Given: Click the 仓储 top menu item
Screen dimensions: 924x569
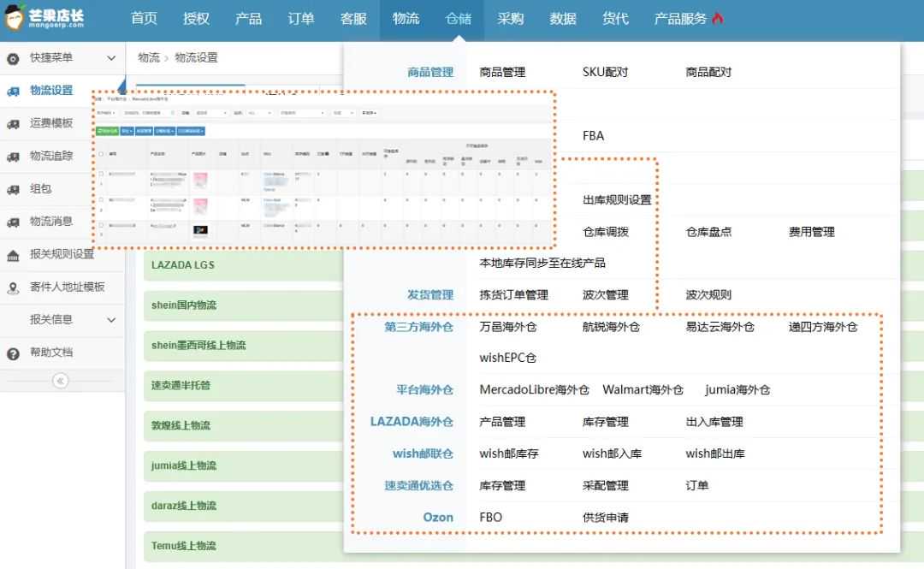Looking at the screenshot, I should click(458, 18).
